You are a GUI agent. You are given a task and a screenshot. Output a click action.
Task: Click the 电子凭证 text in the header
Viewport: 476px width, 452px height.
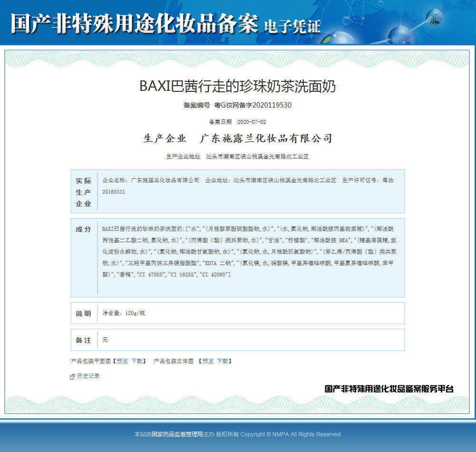tap(292, 27)
